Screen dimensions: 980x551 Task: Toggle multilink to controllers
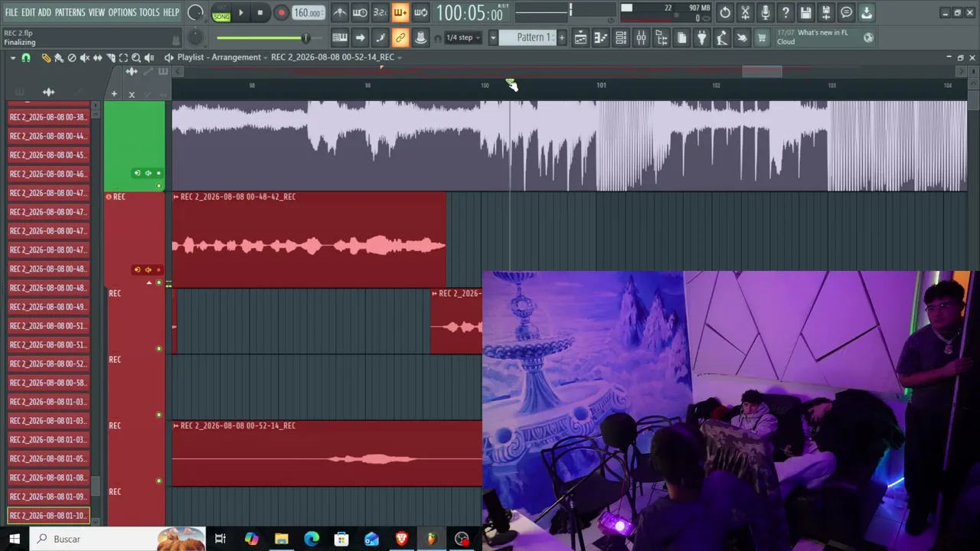coord(400,37)
